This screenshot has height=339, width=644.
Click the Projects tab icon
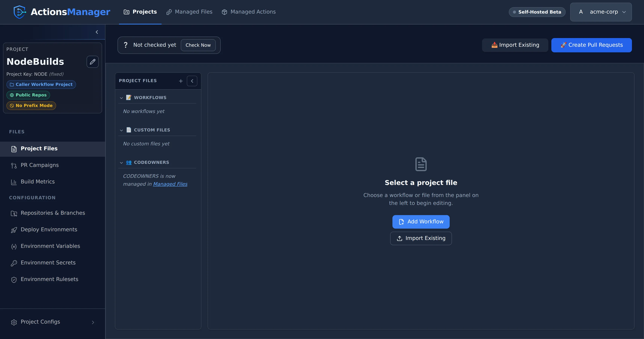127,12
